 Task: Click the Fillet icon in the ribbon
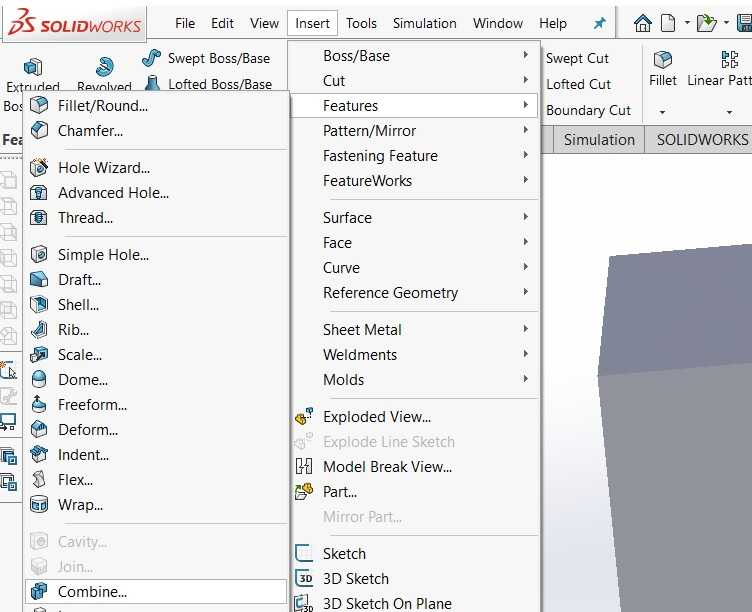[663, 60]
